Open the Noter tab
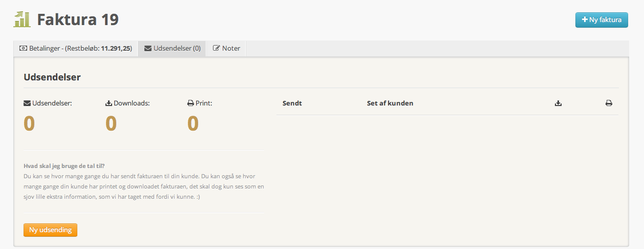The height and width of the screenshot is (249, 644). [x=226, y=49]
